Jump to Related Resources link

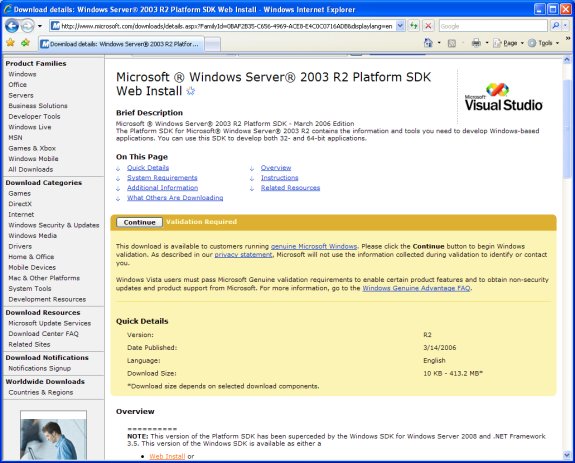click(x=290, y=187)
